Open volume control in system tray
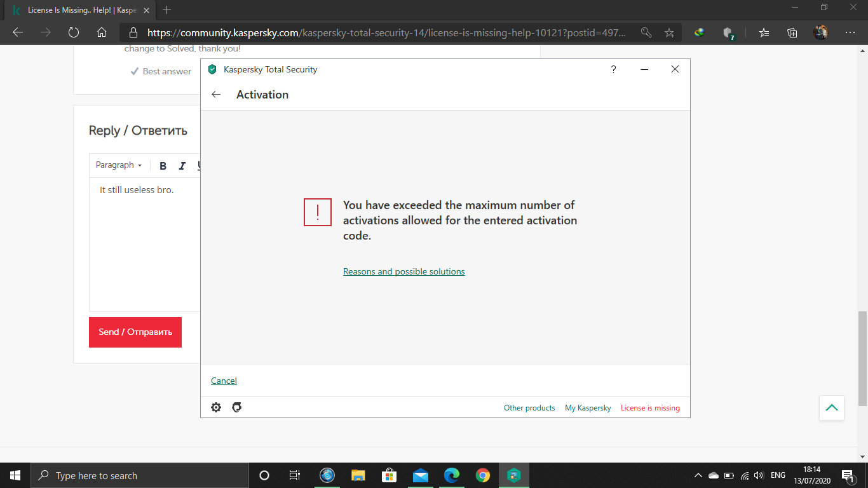 pos(758,475)
